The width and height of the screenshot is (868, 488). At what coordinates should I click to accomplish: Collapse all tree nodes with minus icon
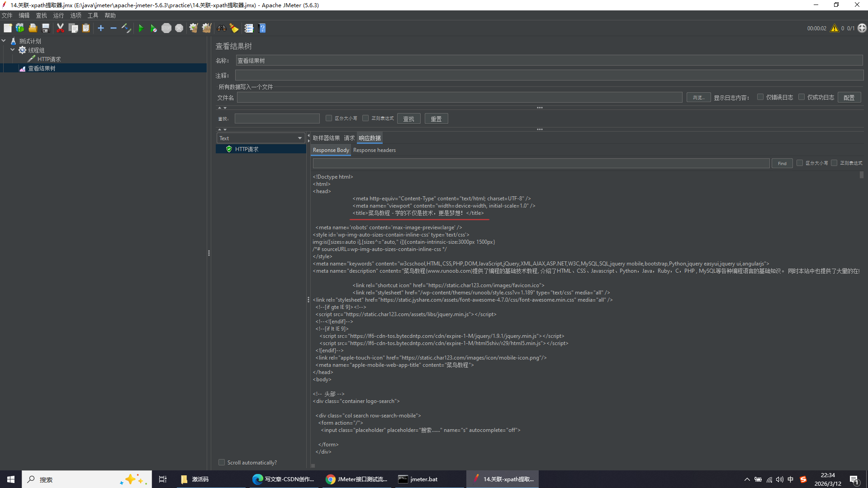114,28
